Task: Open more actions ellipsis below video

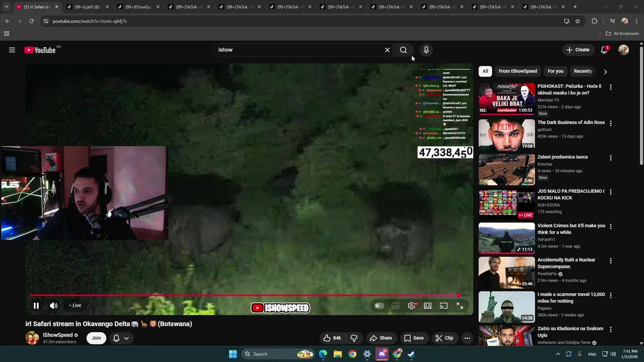Action: (467, 338)
